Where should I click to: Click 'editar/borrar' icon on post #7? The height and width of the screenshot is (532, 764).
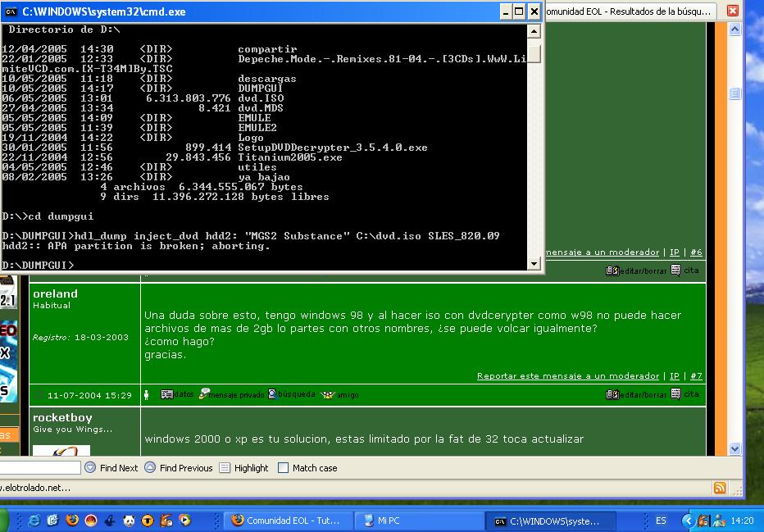point(612,394)
